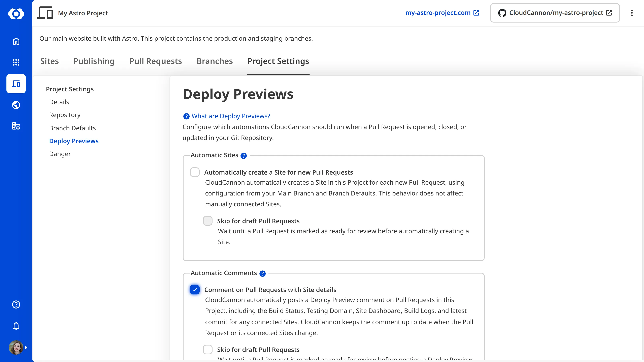Enable Automatically create a Site for new Pull Requests
The height and width of the screenshot is (362, 644).
tap(195, 172)
